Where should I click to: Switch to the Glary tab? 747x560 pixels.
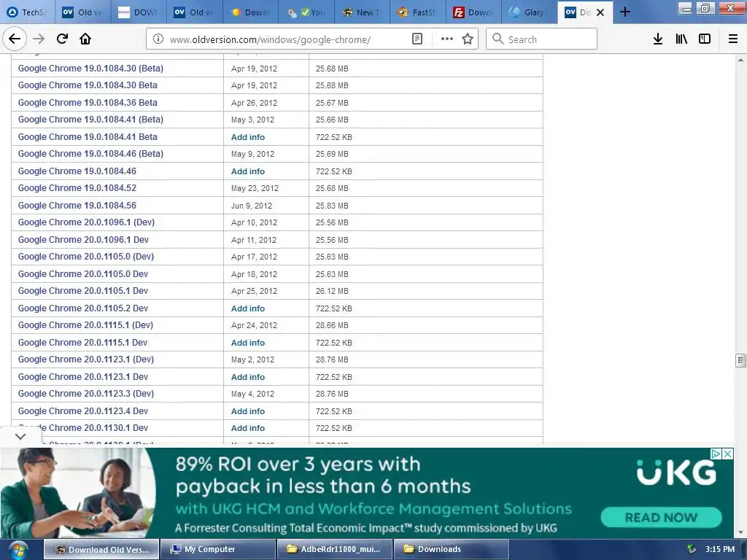[x=529, y=12]
